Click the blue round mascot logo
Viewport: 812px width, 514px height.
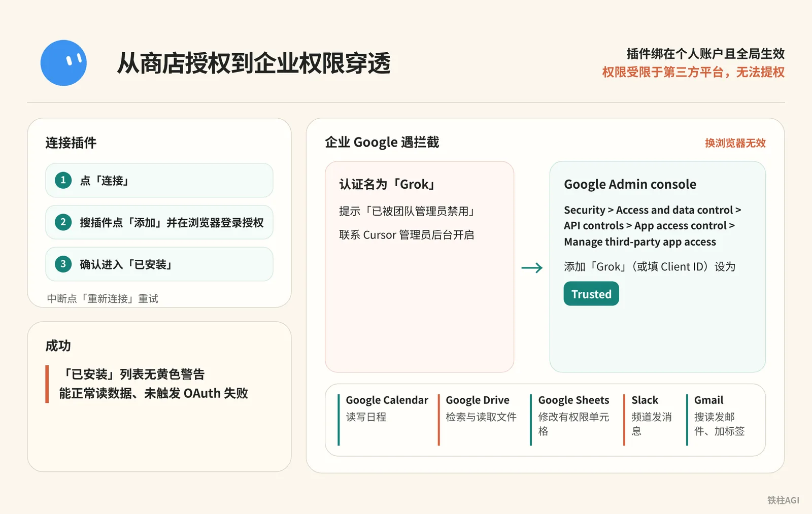pos(63,63)
